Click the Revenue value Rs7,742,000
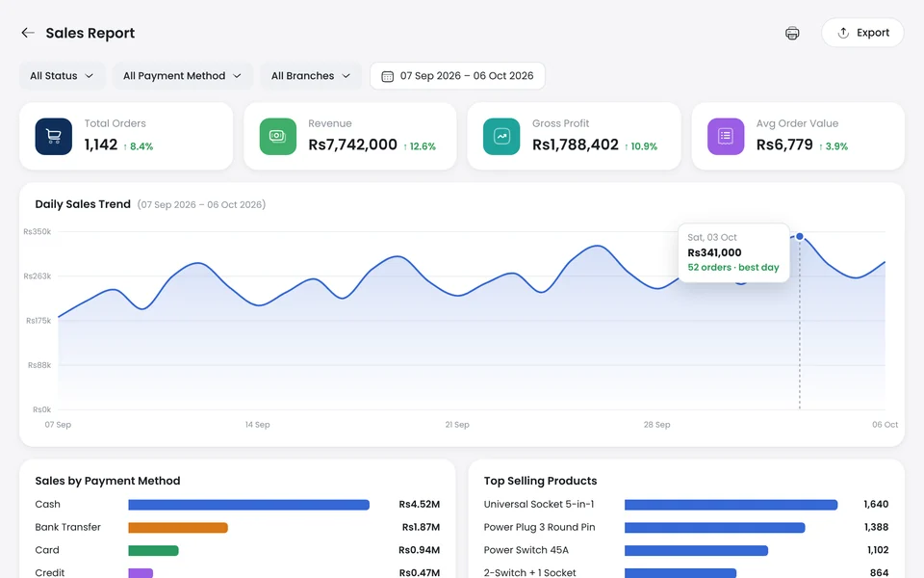This screenshot has height=578, width=924. pyautogui.click(x=352, y=144)
